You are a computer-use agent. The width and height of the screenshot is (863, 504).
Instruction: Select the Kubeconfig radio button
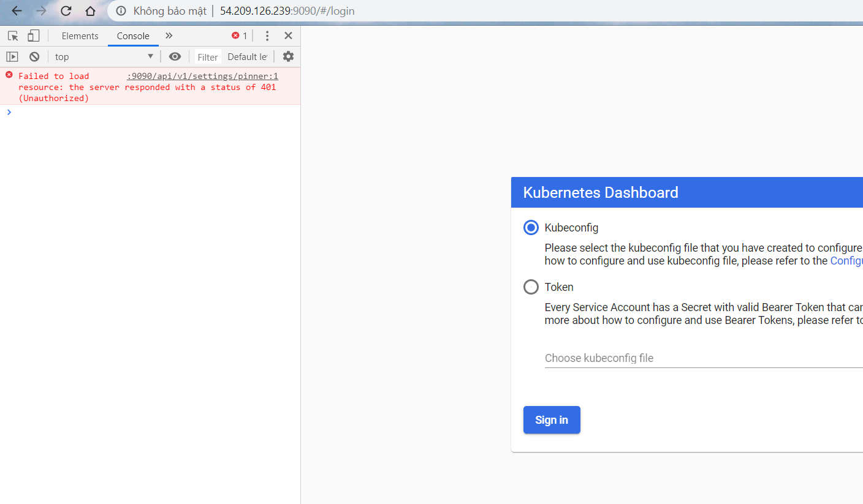coord(531,227)
